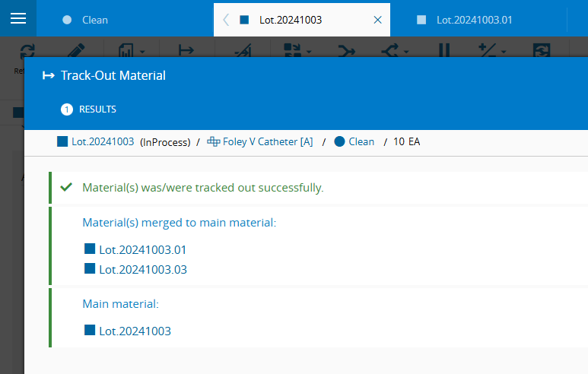Open the hamburger main menu

(18, 18)
